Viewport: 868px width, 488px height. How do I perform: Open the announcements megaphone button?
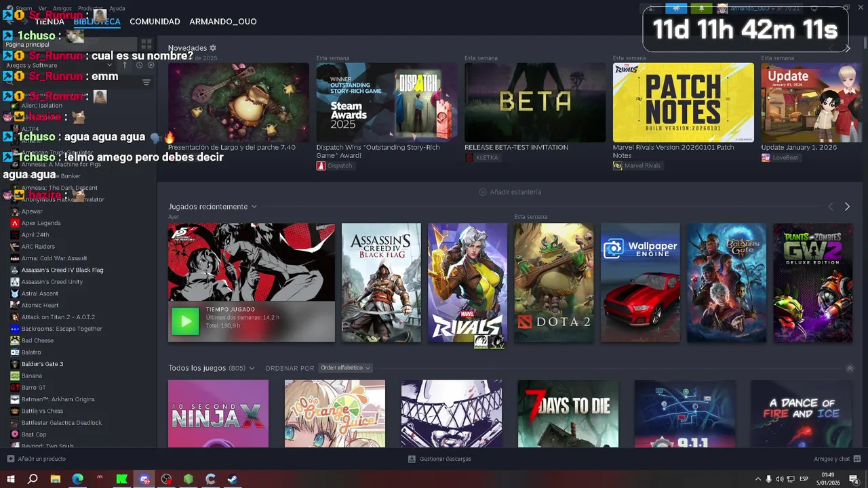click(x=676, y=8)
